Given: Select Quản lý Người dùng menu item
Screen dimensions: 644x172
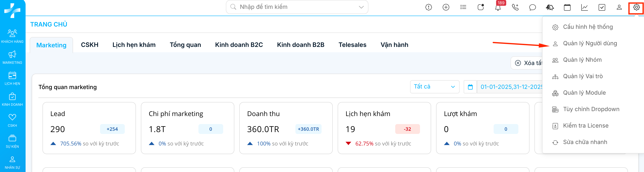Looking at the screenshot, I should coord(590,43).
